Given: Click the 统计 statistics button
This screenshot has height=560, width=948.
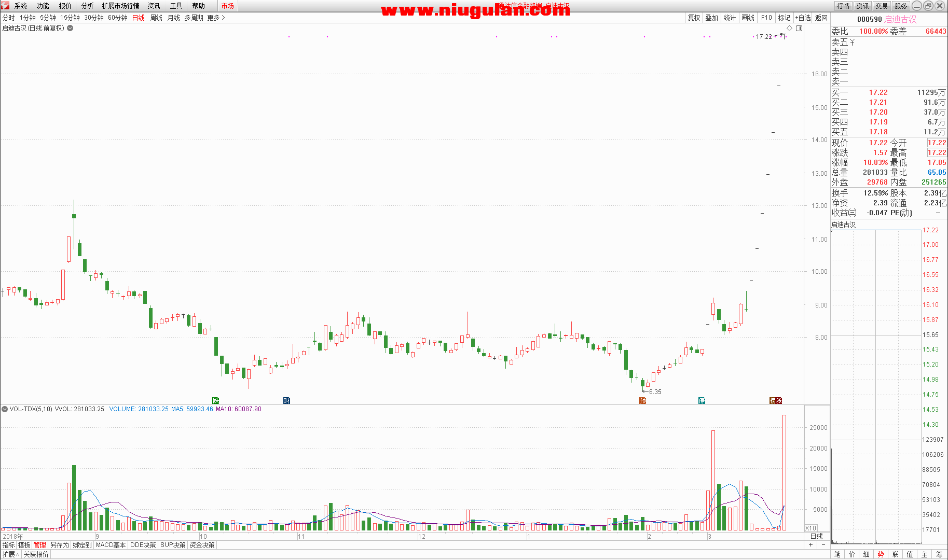Looking at the screenshot, I should click(730, 18).
